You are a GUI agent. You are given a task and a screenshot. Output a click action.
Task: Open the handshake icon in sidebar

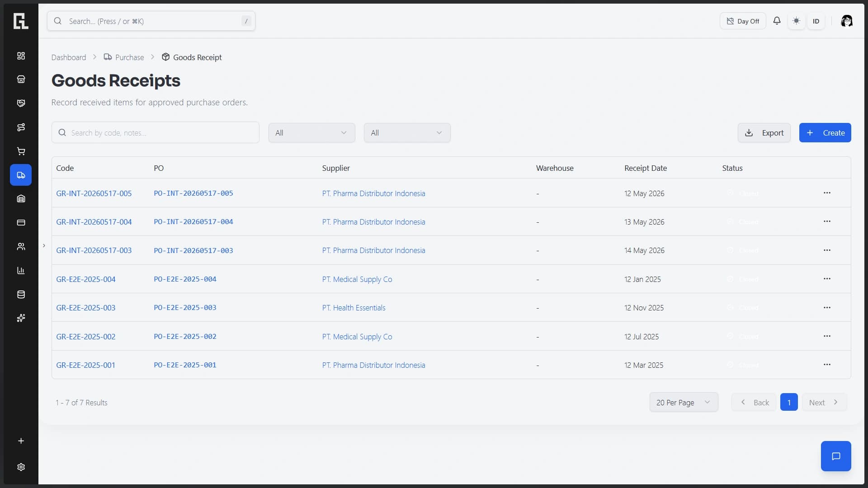[21, 103]
